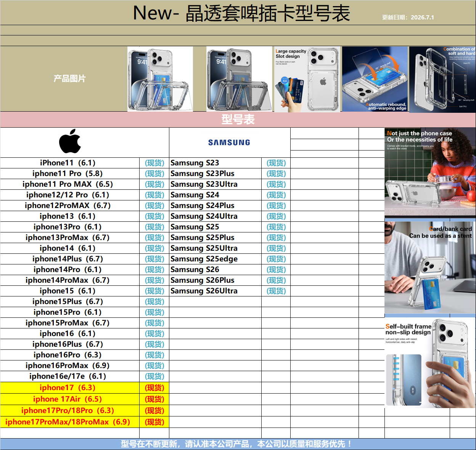Select the Samsung S26Ultra cell
Screen dimensions: 476x450
pos(215,291)
